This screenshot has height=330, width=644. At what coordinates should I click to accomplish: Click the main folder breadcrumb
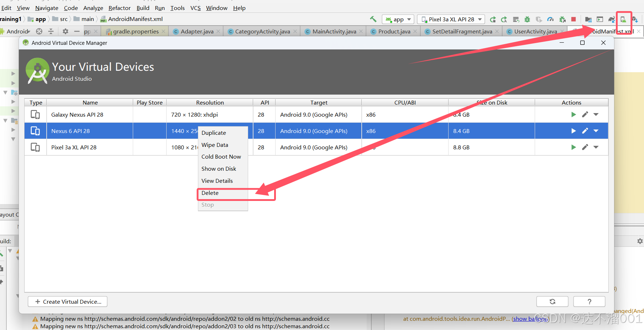point(84,19)
